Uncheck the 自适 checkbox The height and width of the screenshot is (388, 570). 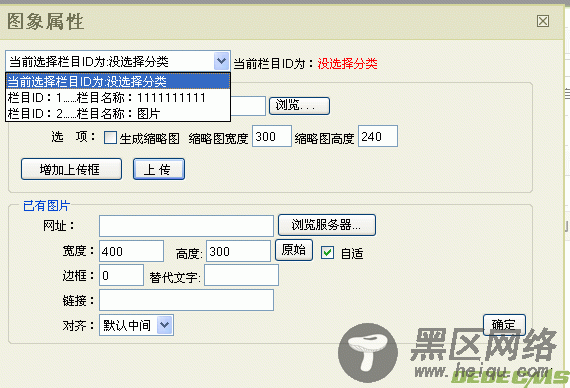(x=327, y=252)
